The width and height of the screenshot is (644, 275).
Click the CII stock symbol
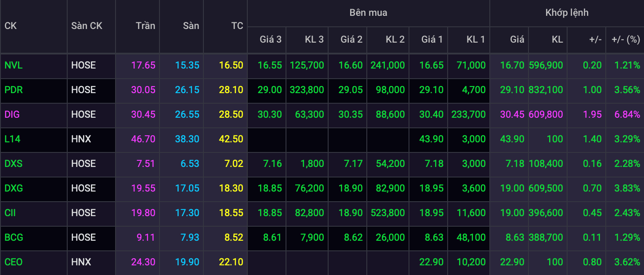click(x=11, y=213)
